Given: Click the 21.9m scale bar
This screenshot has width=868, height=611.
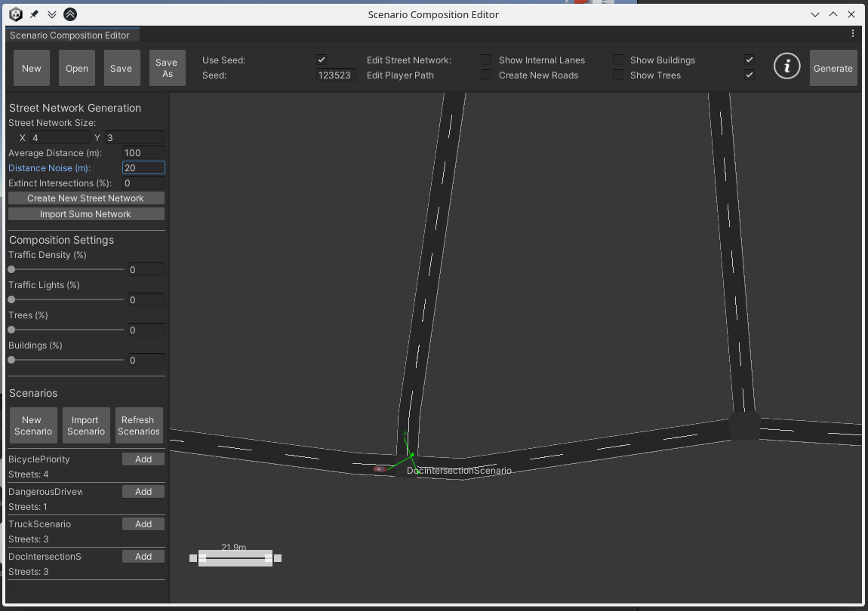Looking at the screenshot, I should (x=235, y=558).
